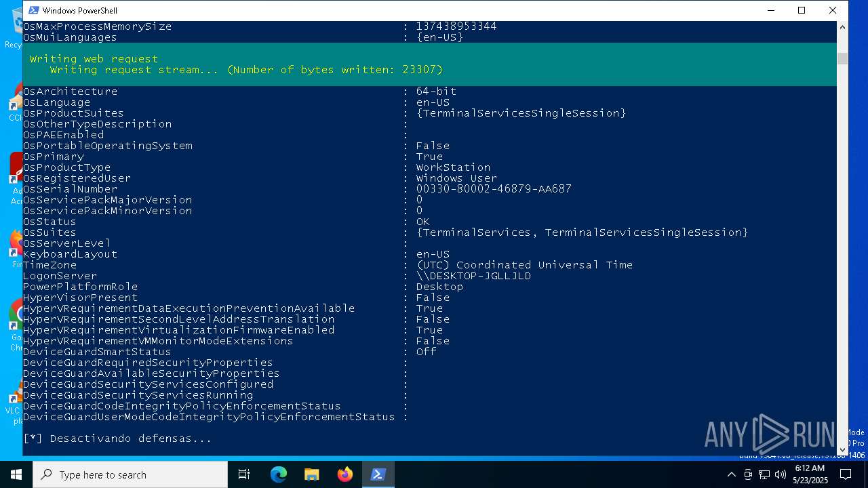The width and height of the screenshot is (868, 488).
Task: Close the Windows PowerShell window
Action: point(833,10)
